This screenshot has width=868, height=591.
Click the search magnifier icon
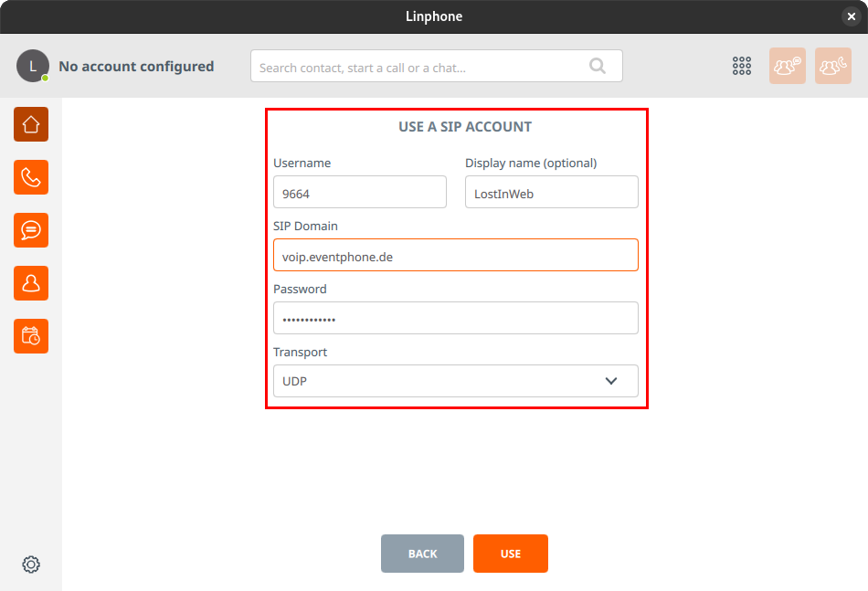pos(598,66)
